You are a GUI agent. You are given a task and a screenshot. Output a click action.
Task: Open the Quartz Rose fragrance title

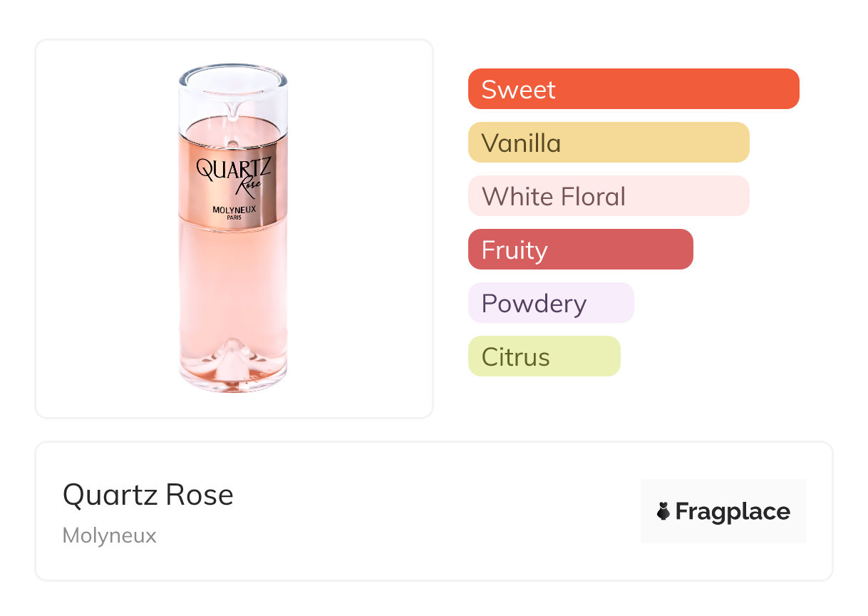coord(148,495)
